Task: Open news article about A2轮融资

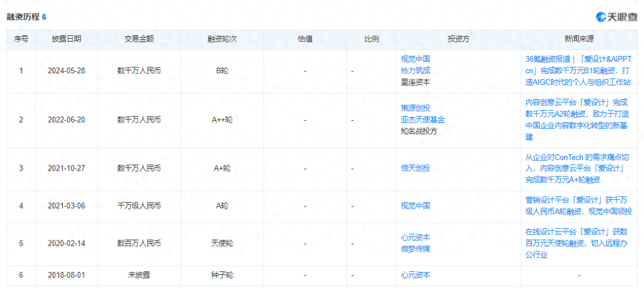Action: pos(577,120)
